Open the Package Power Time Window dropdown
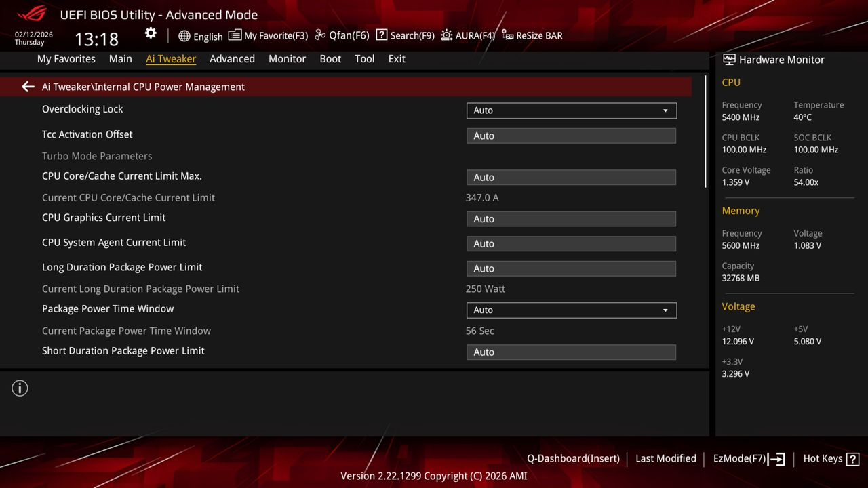 coord(571,310)
